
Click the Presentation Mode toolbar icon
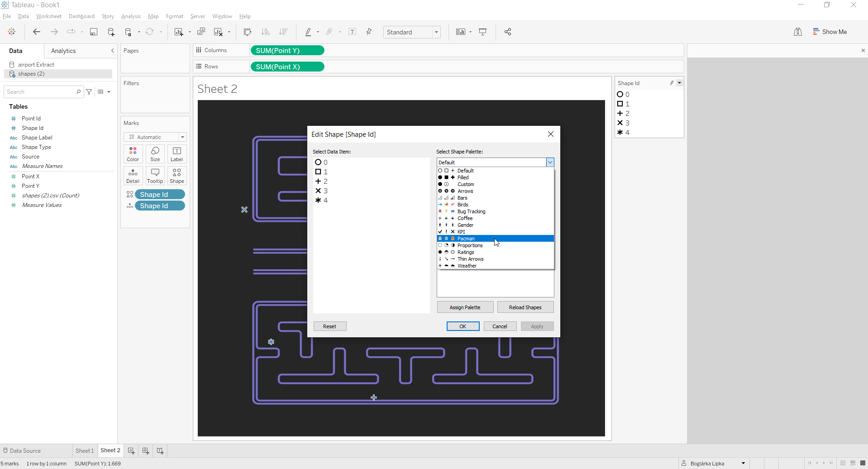[x=483, y=32]
